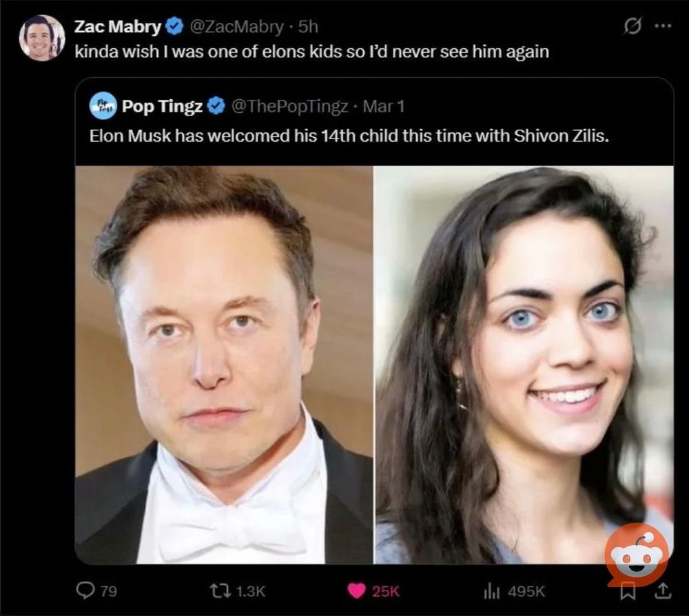Open the left photo of man in tuxedo
The height and width of the screenshot is (616, 689).
(224, 365)
